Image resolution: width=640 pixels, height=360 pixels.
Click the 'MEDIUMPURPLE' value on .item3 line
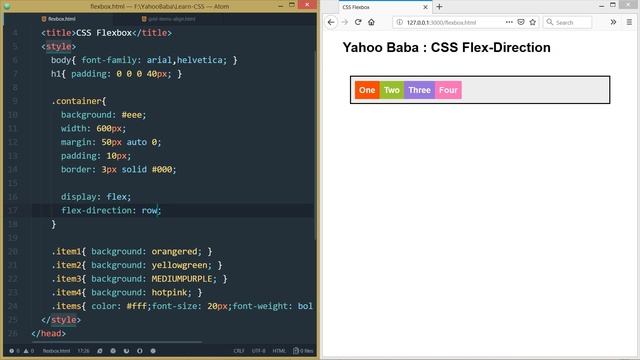pyautogui.click(x=182, y=279)
